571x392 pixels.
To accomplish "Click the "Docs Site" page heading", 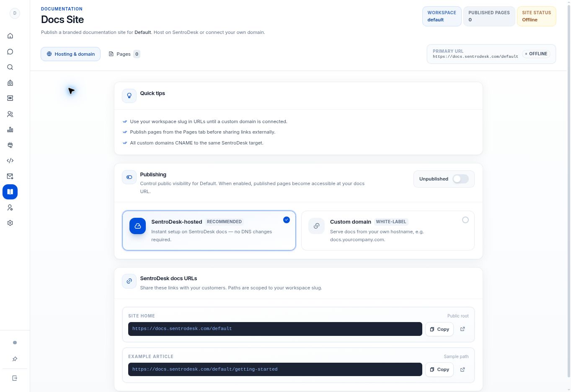I will pos(62,20).
